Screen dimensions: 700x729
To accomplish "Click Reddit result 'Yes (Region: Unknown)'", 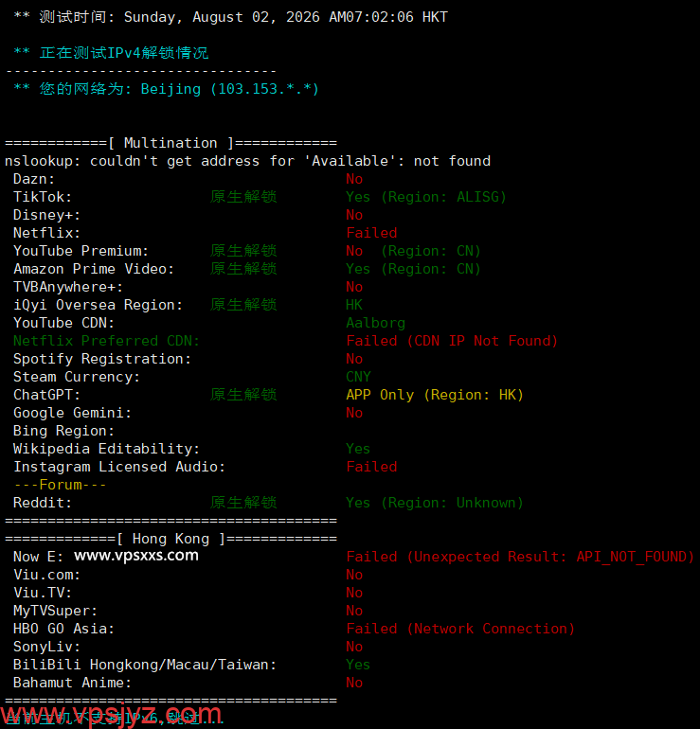I will pos(435,503).
